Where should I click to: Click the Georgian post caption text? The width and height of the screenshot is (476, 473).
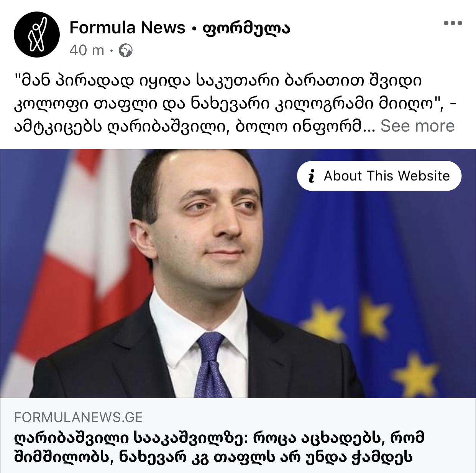tap(234, 103)
